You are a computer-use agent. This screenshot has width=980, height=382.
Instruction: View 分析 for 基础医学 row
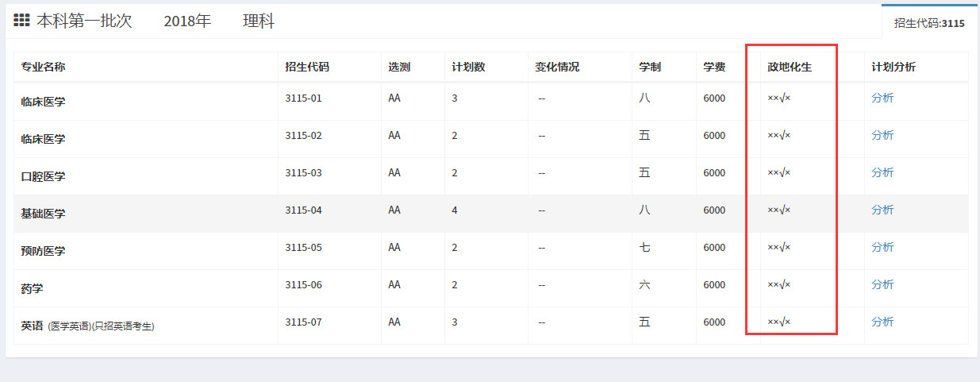[x=882, y=210]
